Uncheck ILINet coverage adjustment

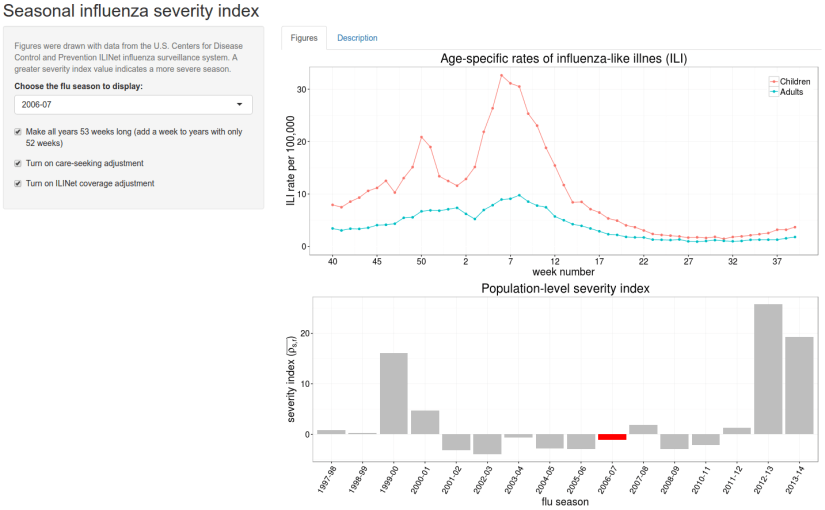pos(19,183)
